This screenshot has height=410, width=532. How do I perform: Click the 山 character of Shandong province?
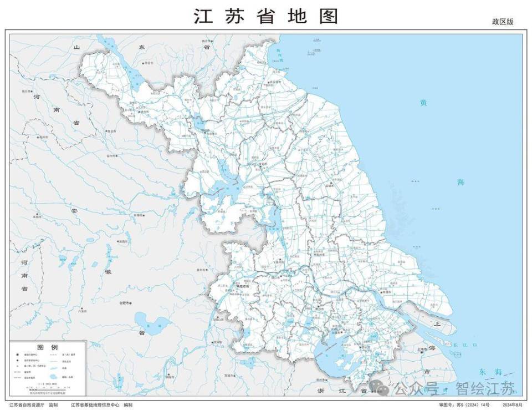(x=76, y=47)
